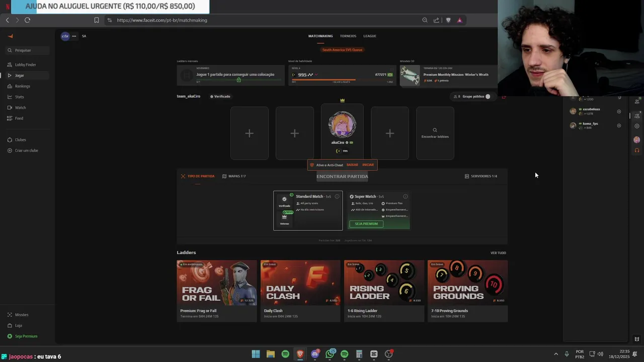The width and height of the screenshot is (644, 362).
Task: Select Jogar in the sidebar
Action: (x=28, y=75)
